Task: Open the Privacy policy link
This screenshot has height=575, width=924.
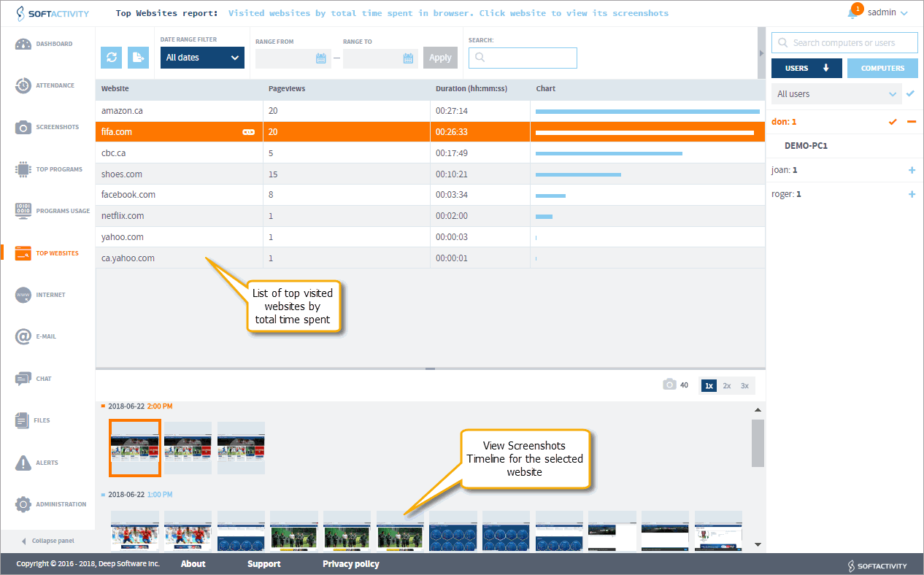Action: pyautogui.click(x=350, y=564)
